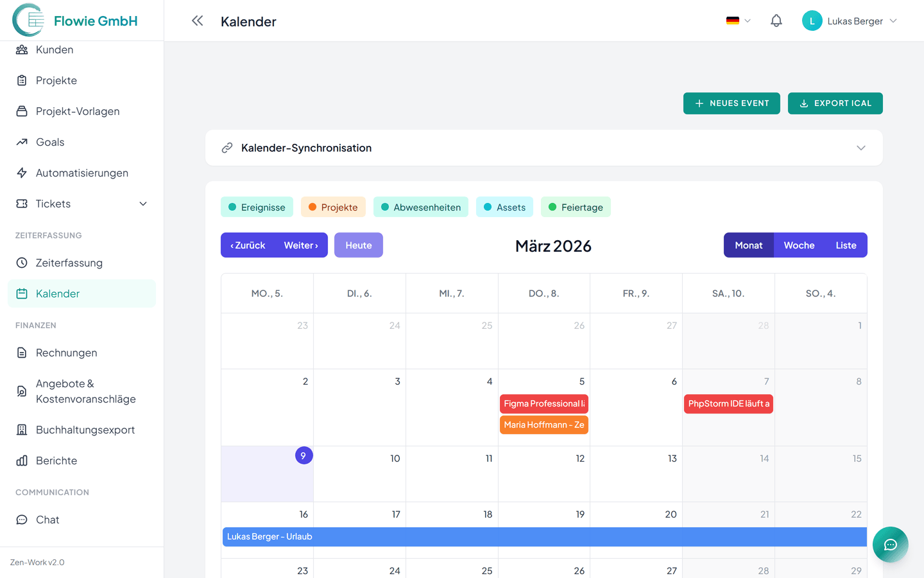Click the Export iCal button
This screenshot has width=924, height=578.
point(835,103)
